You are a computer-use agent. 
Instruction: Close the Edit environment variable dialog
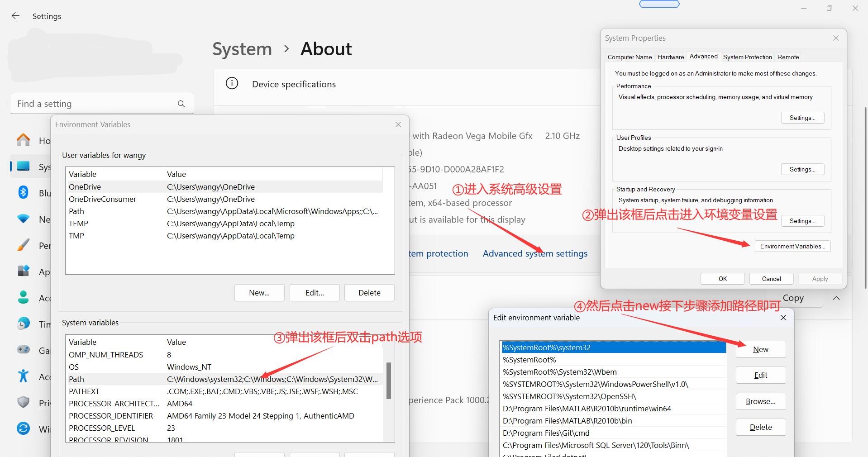[x=783, y=318]
